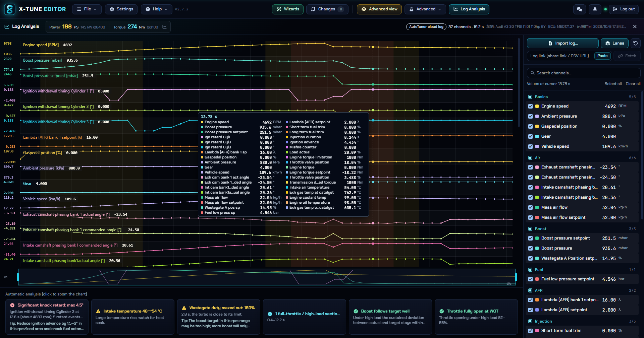Uncheck Boost pressure setpoint channel
644x338 pixels.
[530, 238]
